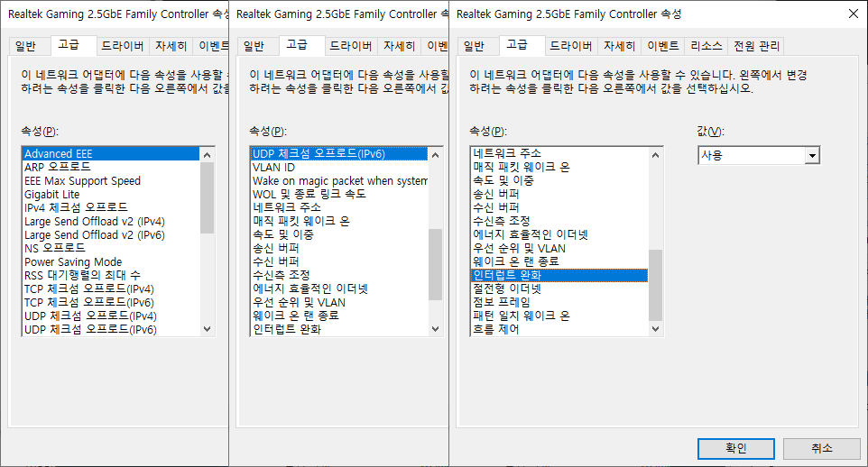
Task: Select RSS 대기행렬의 최대 수
Action: tap(111, 275)
